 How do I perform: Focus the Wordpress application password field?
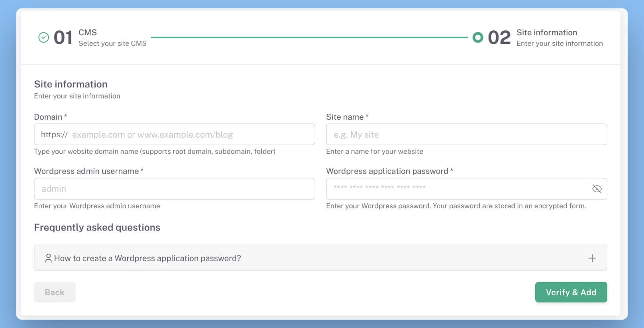pyautogui.click(x=467, y=189)
